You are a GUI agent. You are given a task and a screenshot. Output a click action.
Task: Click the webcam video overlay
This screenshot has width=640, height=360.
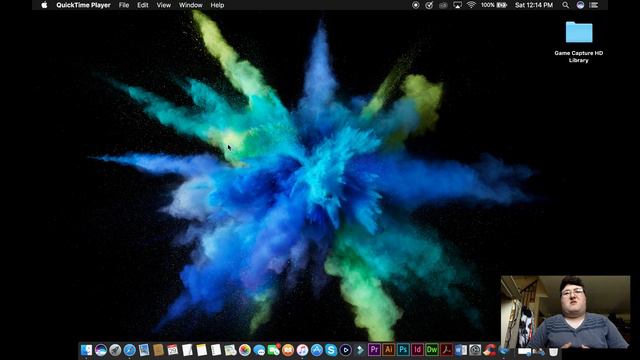(x=565, y=312)
